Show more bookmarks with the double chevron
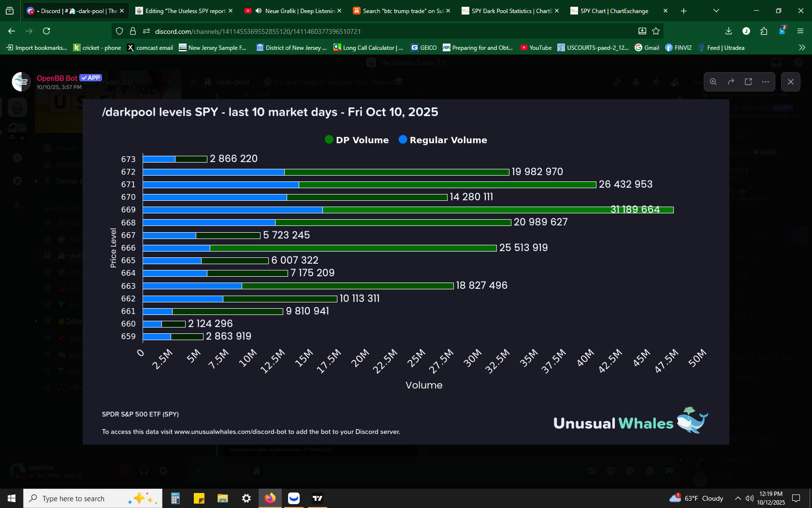The height and width of the screenshot is (508, 812). 802,47
